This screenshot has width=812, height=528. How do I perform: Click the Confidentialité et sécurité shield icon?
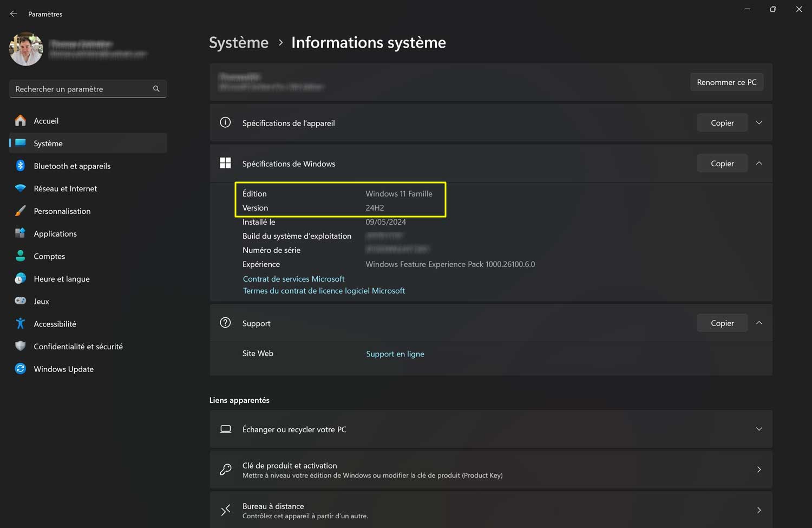click(x=21, y=346)
